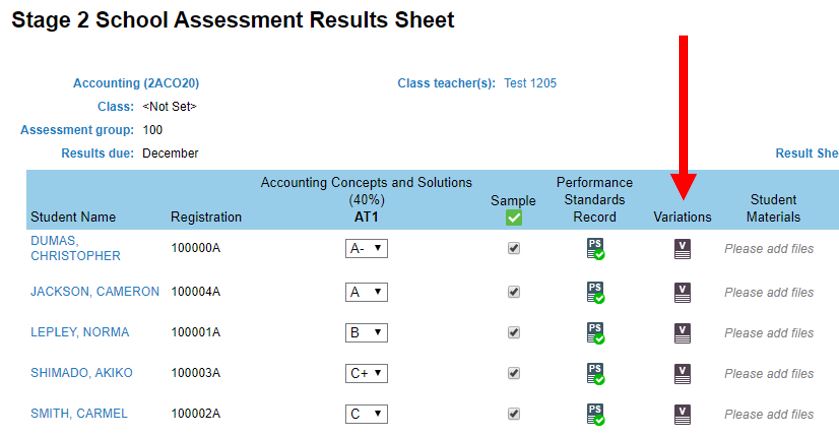
Task: Open Performance Standards Record for Carmel Smith
Action: 596,414
